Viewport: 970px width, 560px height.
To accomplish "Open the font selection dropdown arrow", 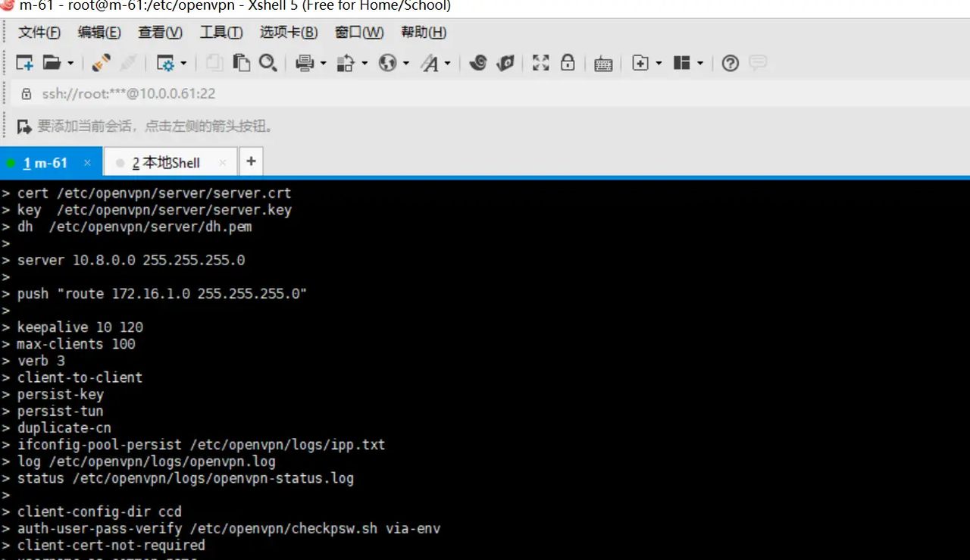I will point(447,63).
